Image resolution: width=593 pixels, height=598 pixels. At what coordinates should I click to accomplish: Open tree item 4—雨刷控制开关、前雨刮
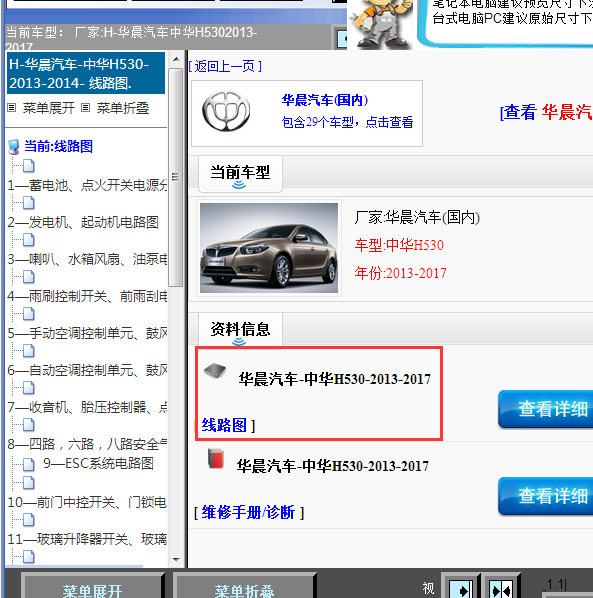[x=87, y=296]
